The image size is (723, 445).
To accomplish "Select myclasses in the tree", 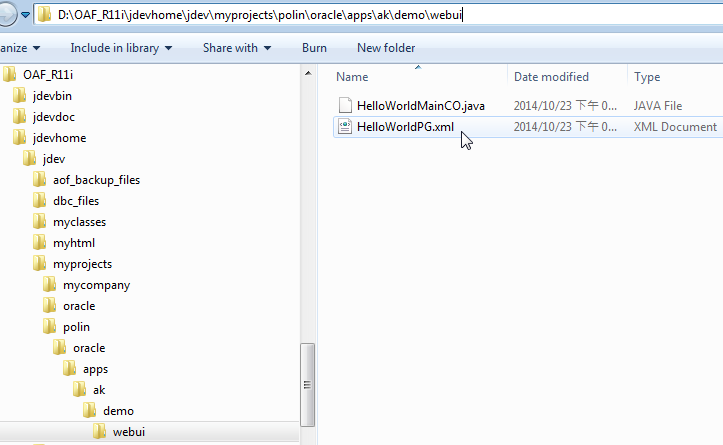I will tap(79, 222).
